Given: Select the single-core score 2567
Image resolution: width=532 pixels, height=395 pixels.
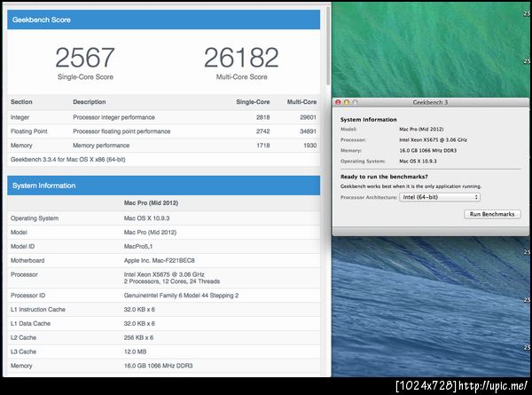Looking at the screenshot, I should click(x=85, y=58).
